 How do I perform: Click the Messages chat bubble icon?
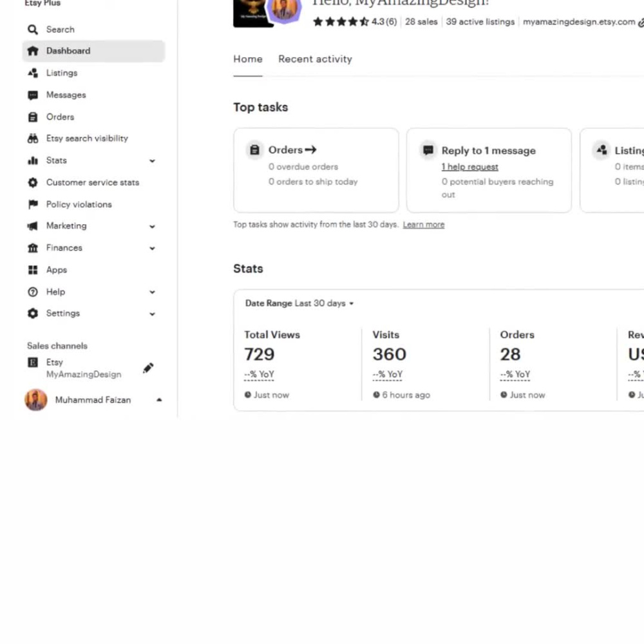click(x=32, y=95)
